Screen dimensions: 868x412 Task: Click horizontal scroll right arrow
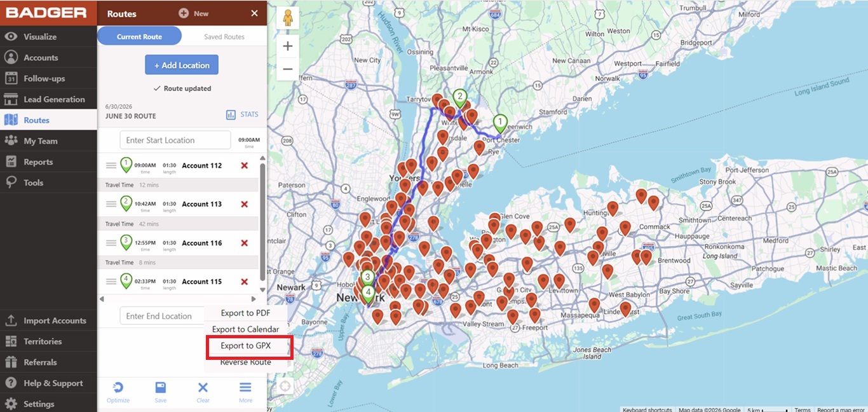coord(254,299)
